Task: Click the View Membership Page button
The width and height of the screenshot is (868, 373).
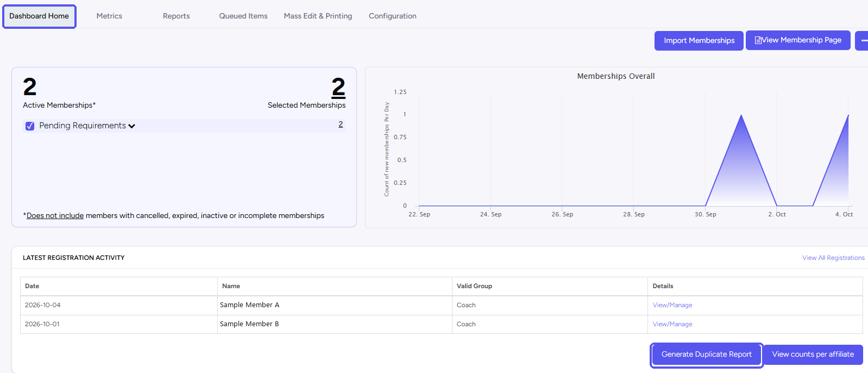Action: pyautogui.click(x=798, y=40)
